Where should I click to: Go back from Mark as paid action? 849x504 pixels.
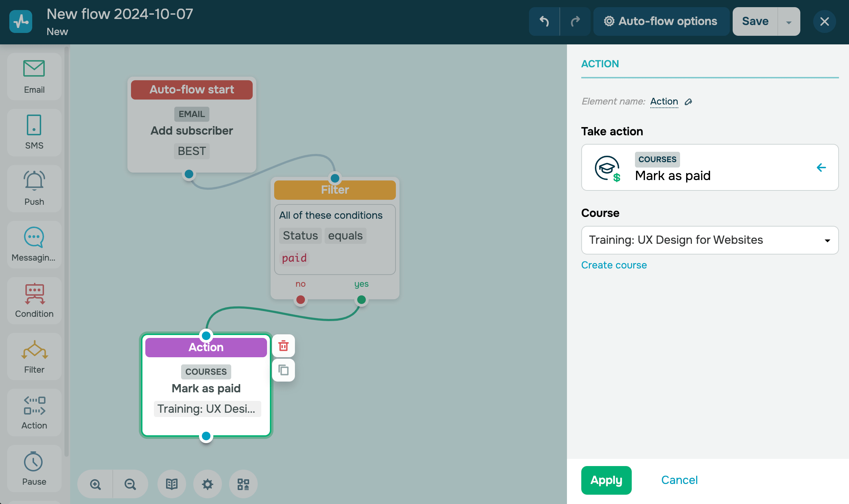coord(821,168)
